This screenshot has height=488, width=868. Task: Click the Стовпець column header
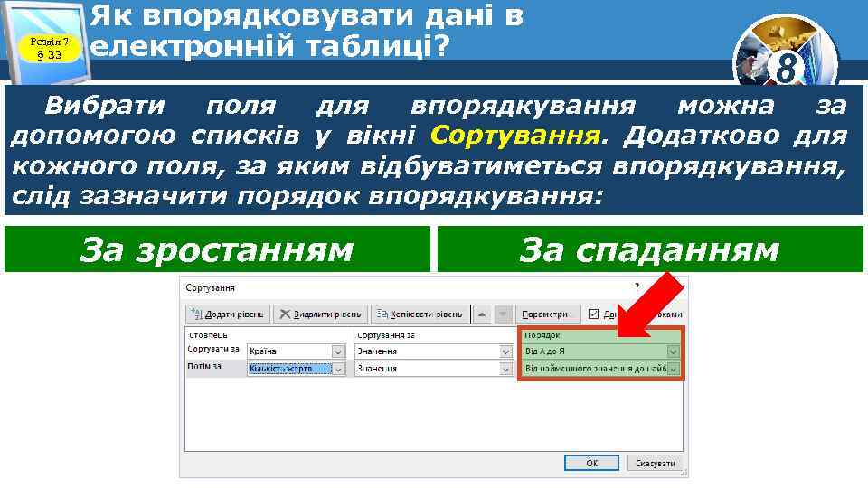(208, 335)
